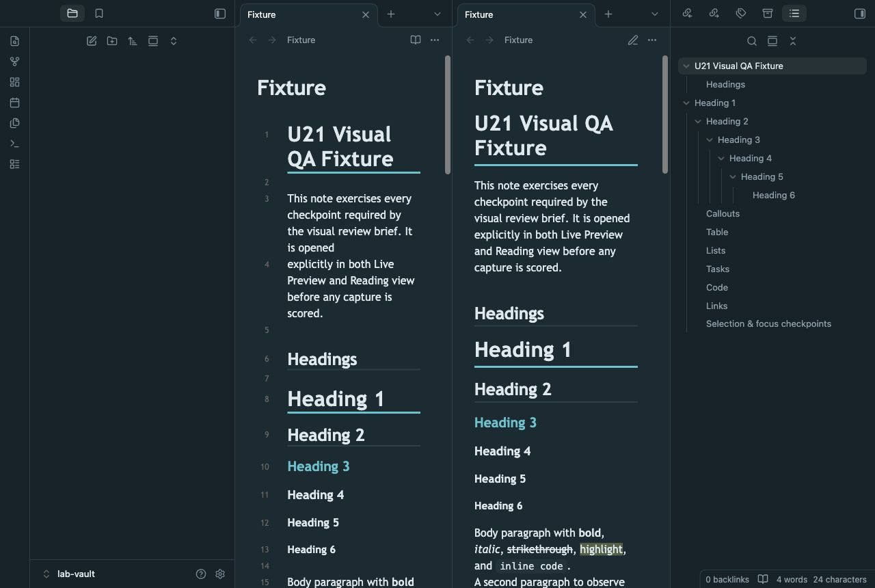
Task: Open the bookmarks sidebar tab
Action: [99, 13]
